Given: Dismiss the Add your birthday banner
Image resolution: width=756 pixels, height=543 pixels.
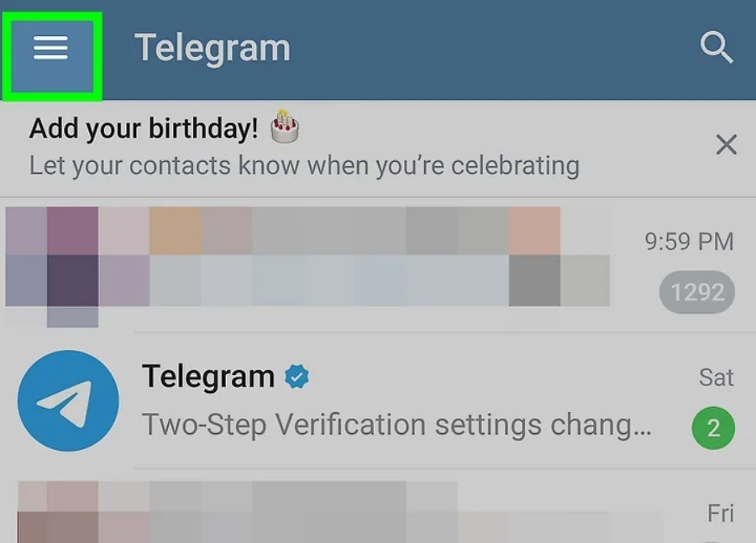Looking at the screenshot, I should (x=726, y=145).
